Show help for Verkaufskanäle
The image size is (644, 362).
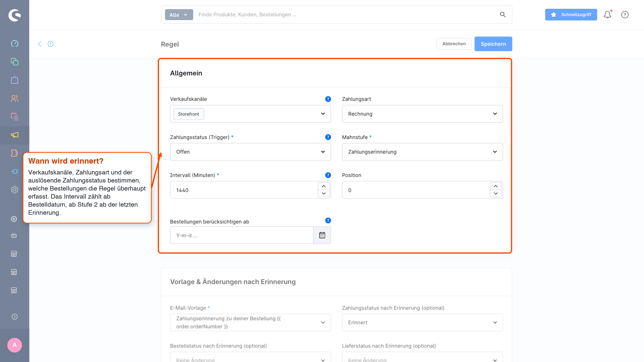[328, 99]
